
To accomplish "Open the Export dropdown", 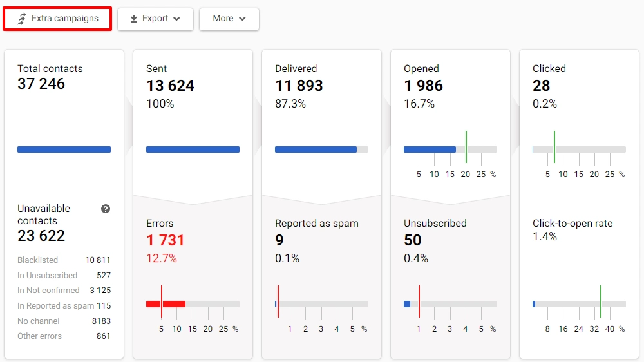I will pyautogui.click(x=155, y=19).
